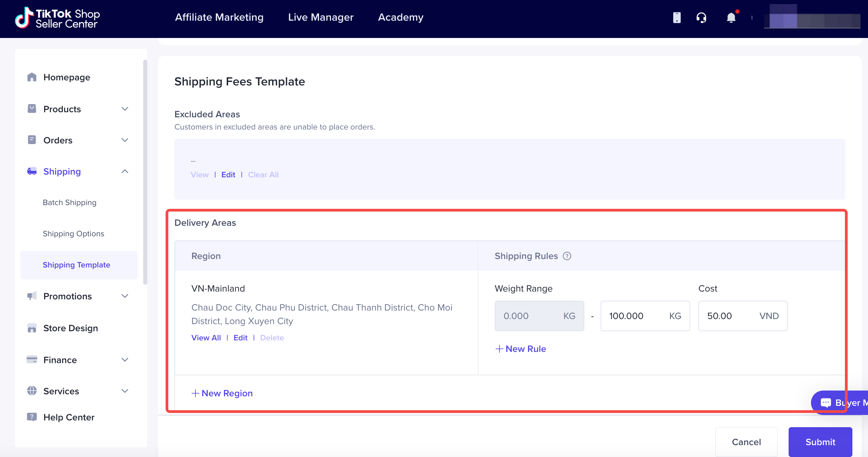
Task: Click the Submit button
Action: click(x=820, y=442)
